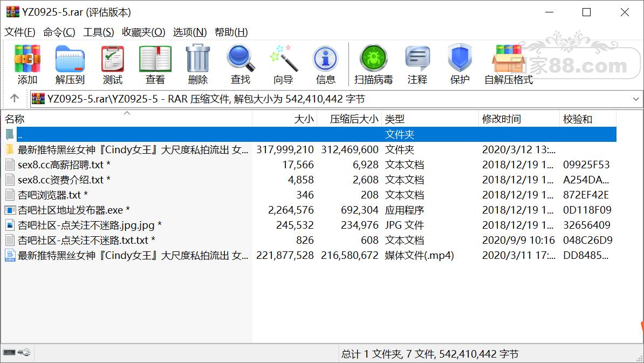
Task: Maximize the WinRAR window
Action: 586,12
